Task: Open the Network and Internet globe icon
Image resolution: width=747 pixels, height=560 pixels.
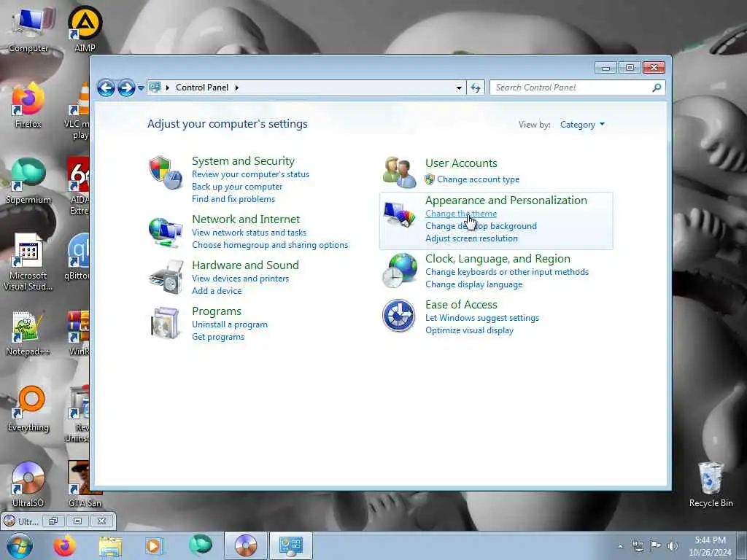Action: point(165,232)
